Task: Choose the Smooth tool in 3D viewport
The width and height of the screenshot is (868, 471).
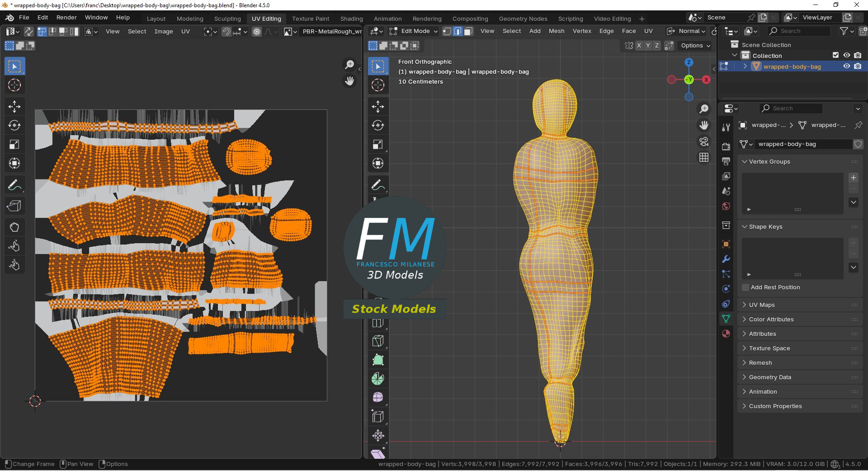Action: point(378,398)
